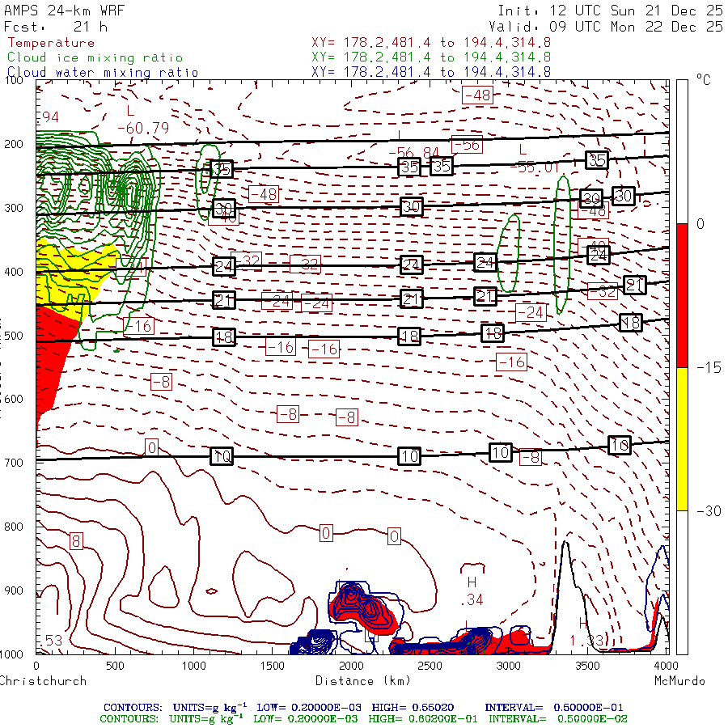Image resolution: width=728 pixels, height=728 pixels.
Task: Click the 'H .34' high marker in the plot
Action: (x=472, y=591)
